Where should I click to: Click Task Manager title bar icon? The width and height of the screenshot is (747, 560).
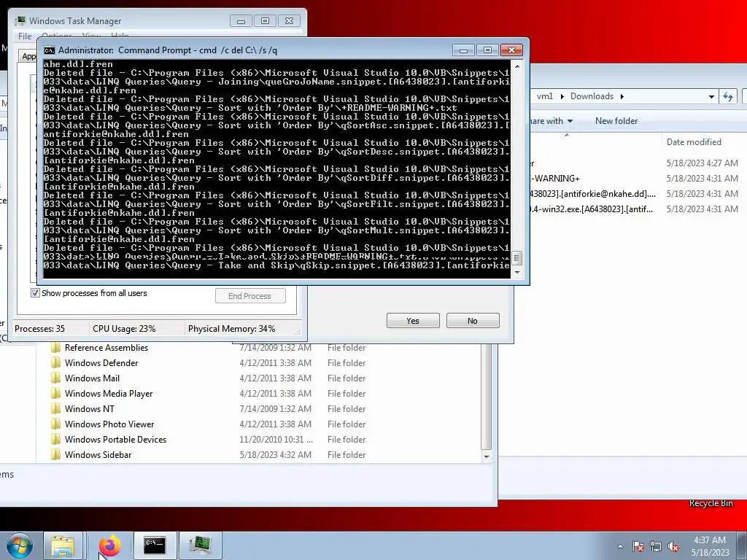click(20, 21)
